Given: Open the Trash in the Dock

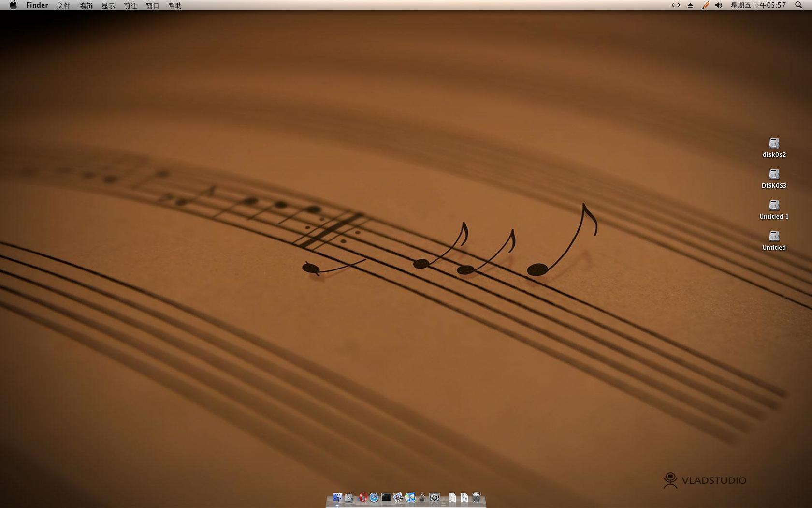Looking at the screenshot, I should 476,497.
